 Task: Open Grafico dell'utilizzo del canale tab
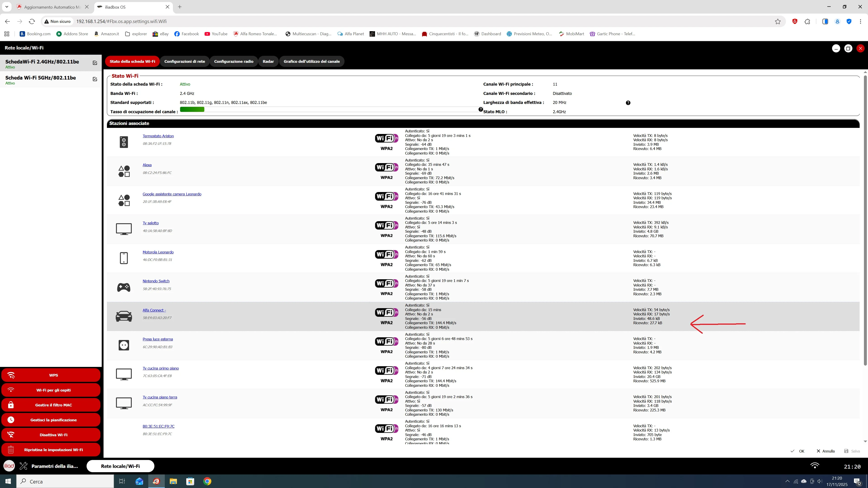[x=311, y=61]
